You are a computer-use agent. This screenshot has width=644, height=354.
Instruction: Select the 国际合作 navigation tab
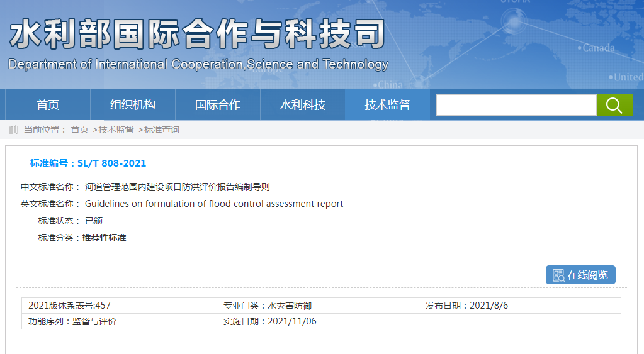pyautogui.click(x=218, y=105)
